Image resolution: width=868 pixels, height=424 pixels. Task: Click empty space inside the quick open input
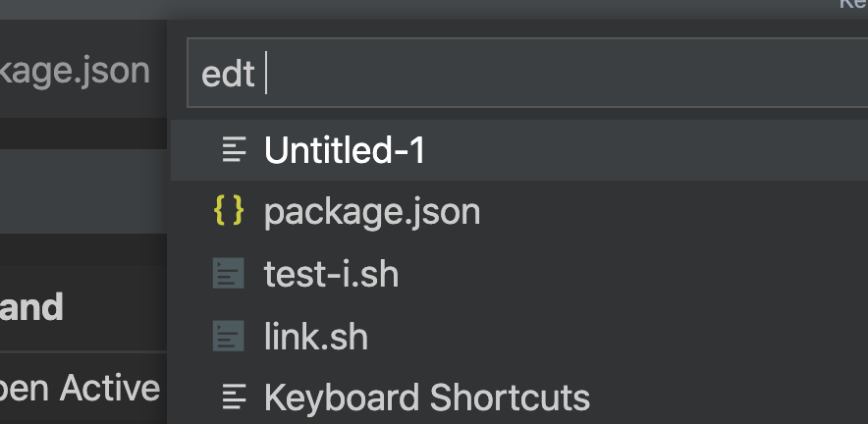pyautogui.click(x=570, y=74)
